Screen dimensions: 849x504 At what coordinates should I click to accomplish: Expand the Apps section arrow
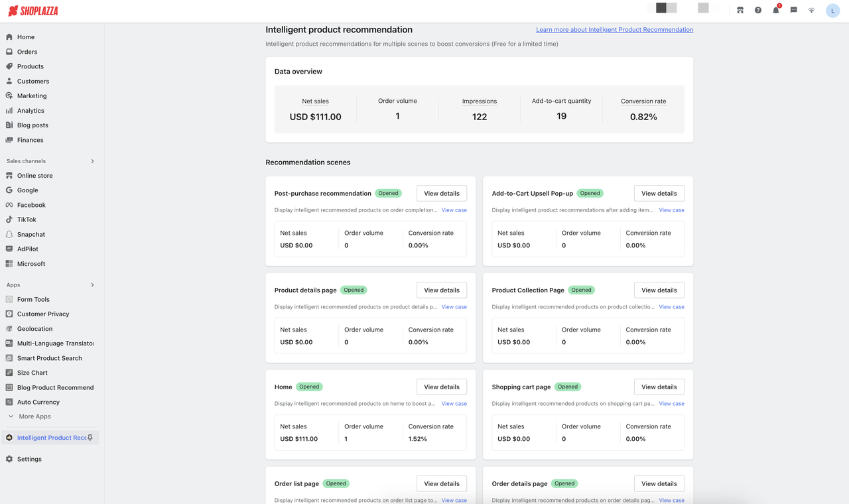[92, 285]
